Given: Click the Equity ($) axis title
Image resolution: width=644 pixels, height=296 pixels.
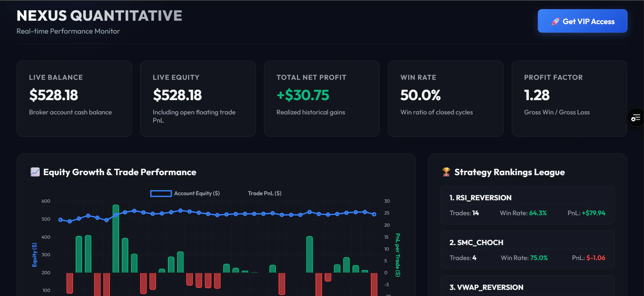Looking at the screenshot, I should [34, 255].
